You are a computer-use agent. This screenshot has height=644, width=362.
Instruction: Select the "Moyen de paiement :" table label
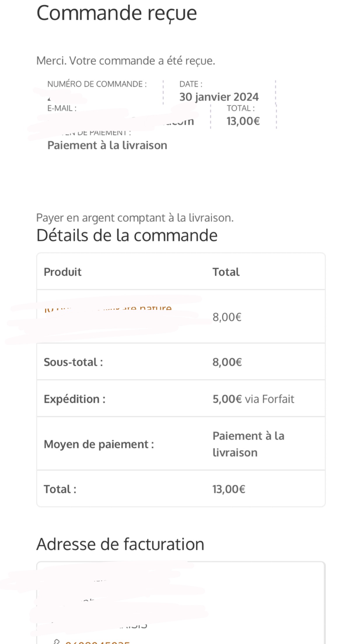99,444
